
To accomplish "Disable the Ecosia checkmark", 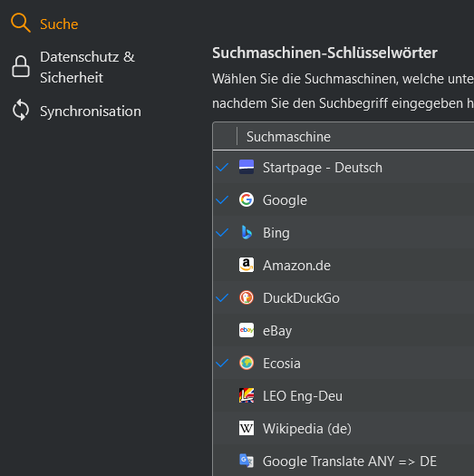I will [222, 363].
